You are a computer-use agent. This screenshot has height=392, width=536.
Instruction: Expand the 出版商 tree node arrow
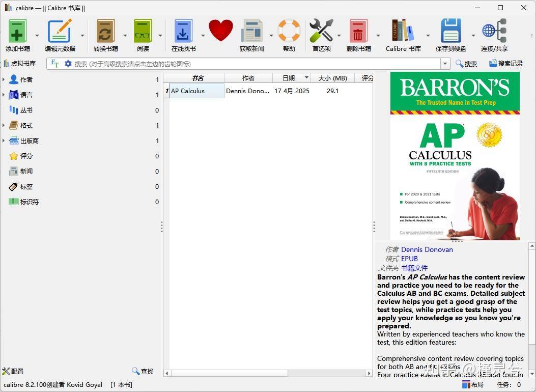pyautogui.click(x=4, y=141)
